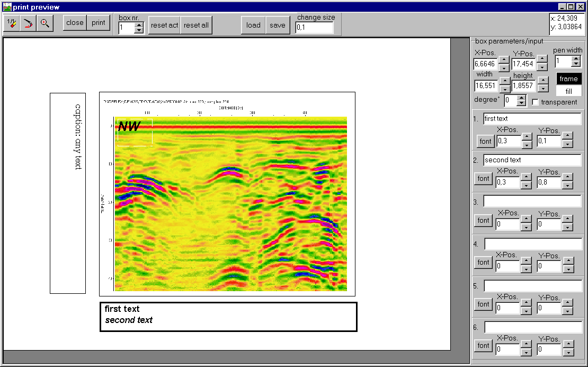Enable the transparent checkbox
Screen dimensions: 588x367
coord(536,102)
